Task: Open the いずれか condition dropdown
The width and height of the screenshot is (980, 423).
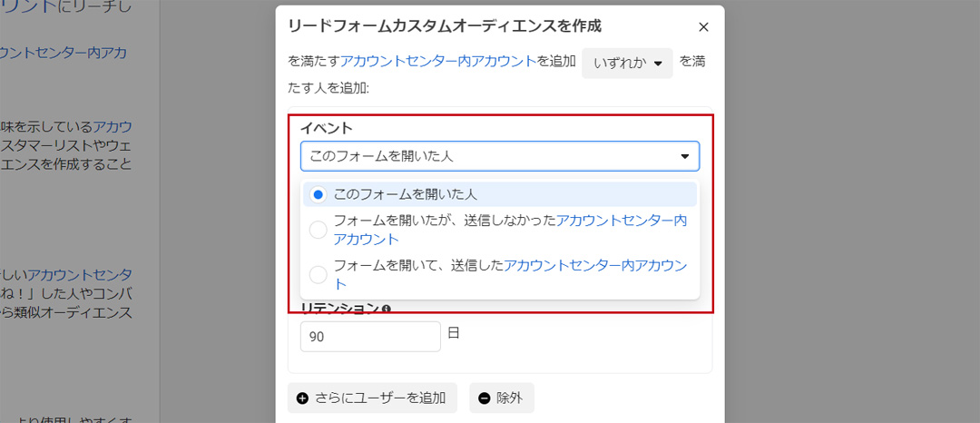Action: [627, 64]
